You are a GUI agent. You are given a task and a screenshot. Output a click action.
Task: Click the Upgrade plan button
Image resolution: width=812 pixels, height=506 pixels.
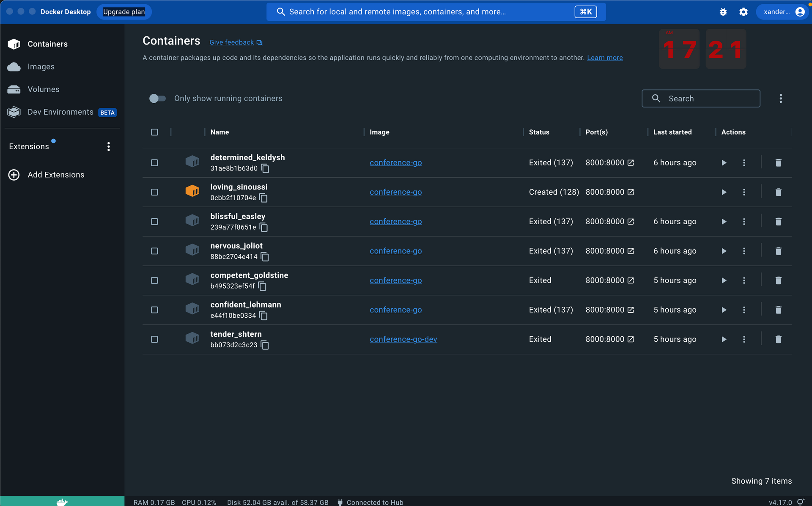(124, 12)
